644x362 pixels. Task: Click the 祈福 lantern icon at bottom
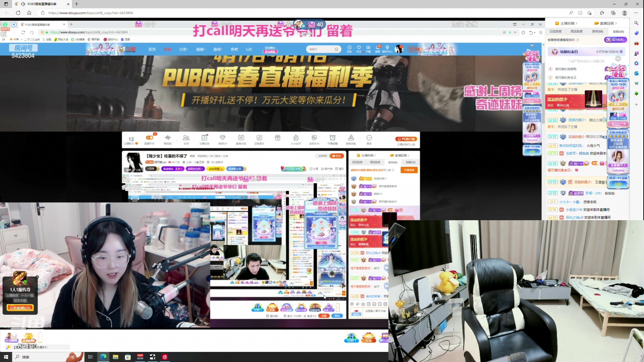368,338
